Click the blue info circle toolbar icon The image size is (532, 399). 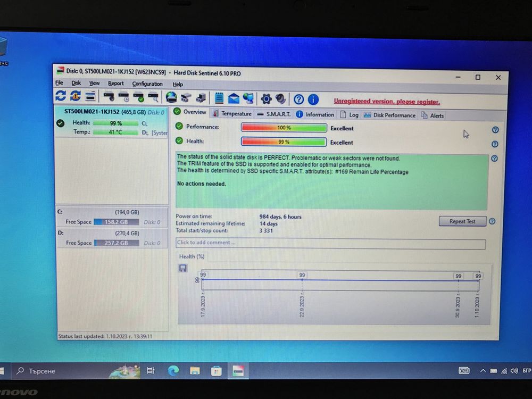click(x=313, y=99)
